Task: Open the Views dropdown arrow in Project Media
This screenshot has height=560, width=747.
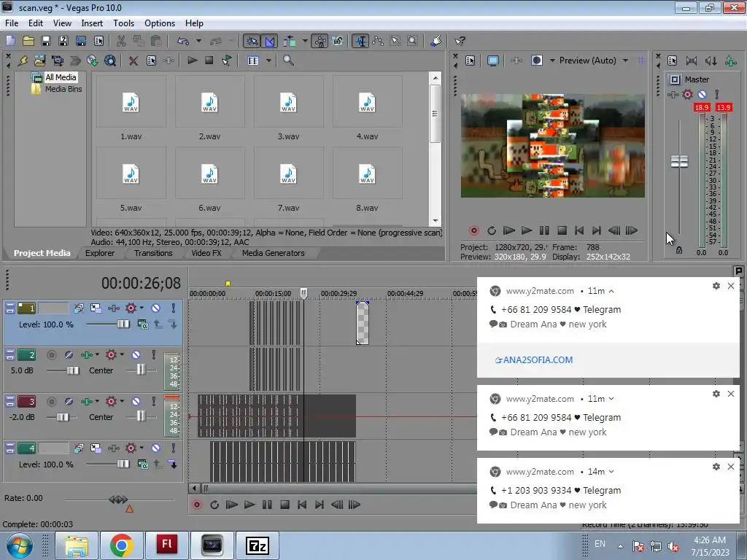Action: tap(268, 61)
